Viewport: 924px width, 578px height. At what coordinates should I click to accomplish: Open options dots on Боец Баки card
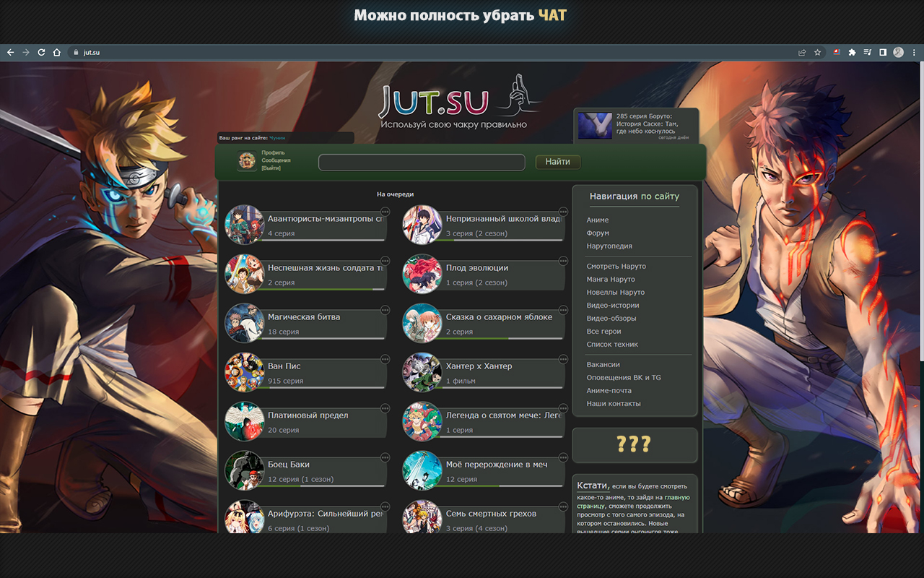coord(385,457)
